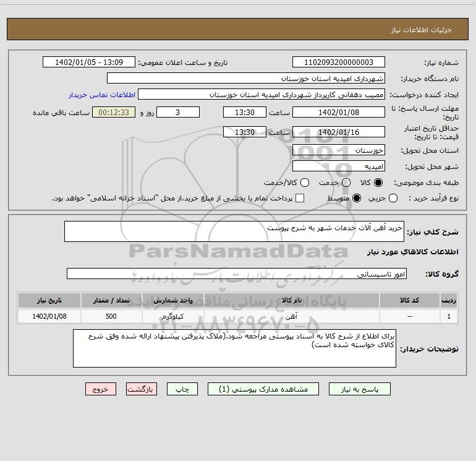Click the announcement date field 1402/01/05 - 13:09
476x461 pixels.
pyautogui.click(x=89, y=62)
